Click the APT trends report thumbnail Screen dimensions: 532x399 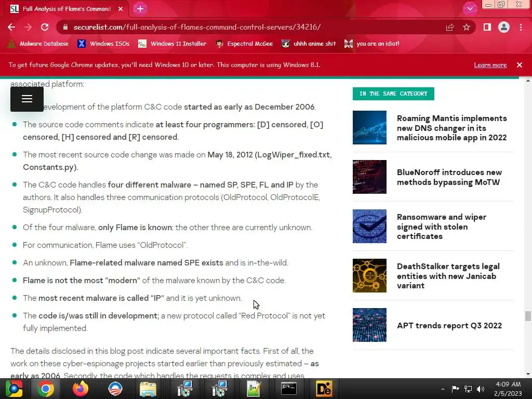coord(369,325)
